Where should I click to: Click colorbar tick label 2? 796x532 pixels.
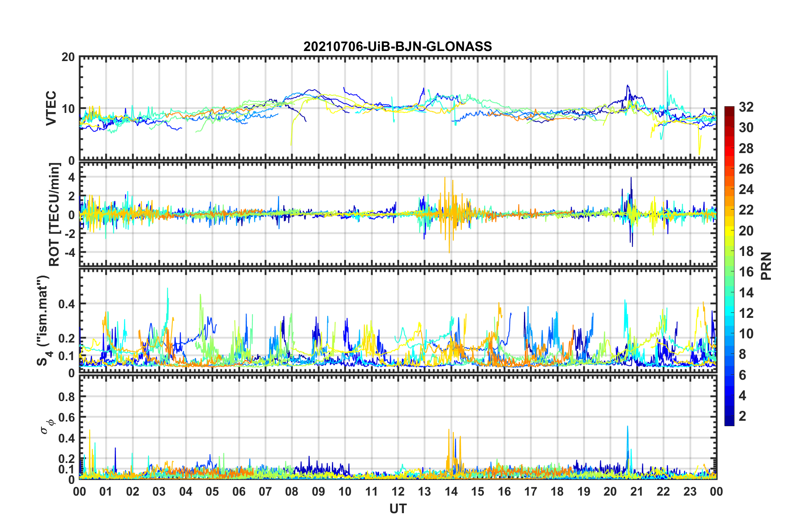tap(742, 416)
